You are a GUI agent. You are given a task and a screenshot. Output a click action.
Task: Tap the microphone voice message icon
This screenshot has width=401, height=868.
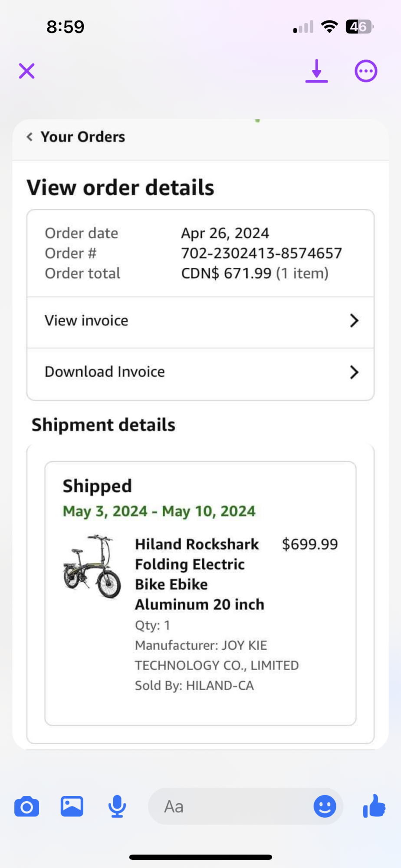[x=117, y=807]
